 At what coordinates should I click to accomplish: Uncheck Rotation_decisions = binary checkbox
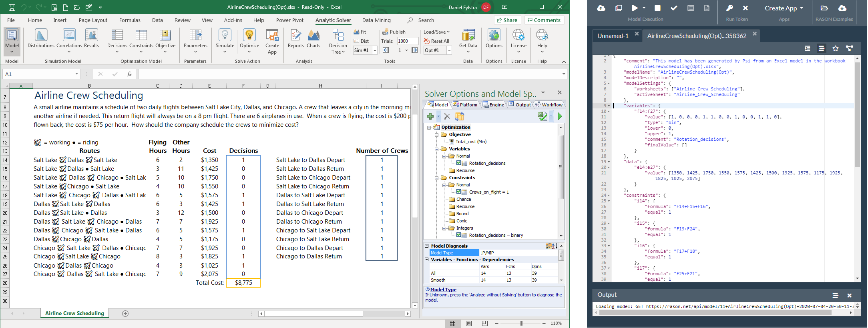coord(459,235)
